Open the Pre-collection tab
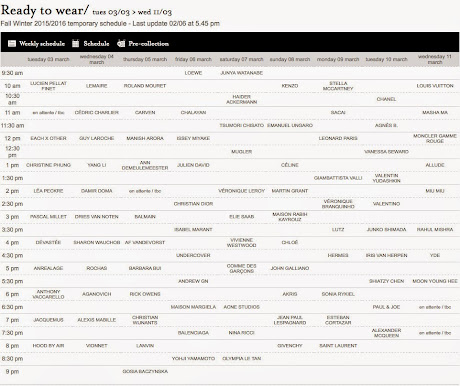This screenshot has height=386, width=460. 149,43
